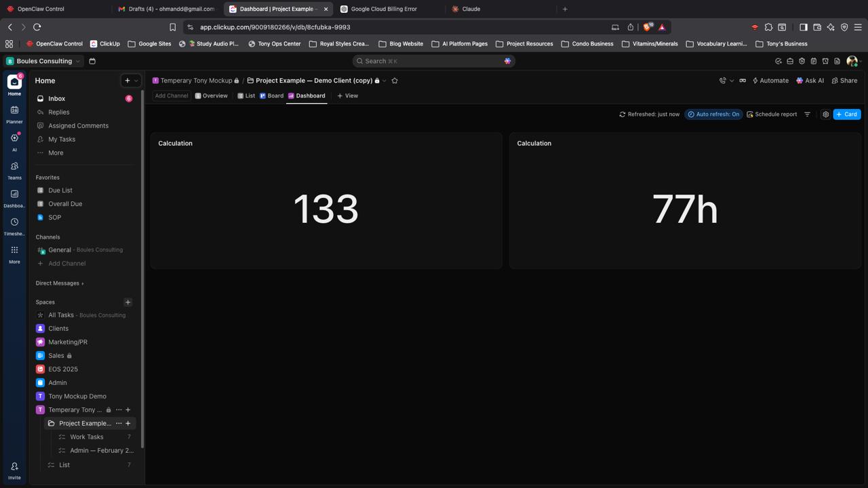Viewport: 868px width, 488px height.
Task: Open the Boules Consulting workspace dropdown
Action: (43, 61)
